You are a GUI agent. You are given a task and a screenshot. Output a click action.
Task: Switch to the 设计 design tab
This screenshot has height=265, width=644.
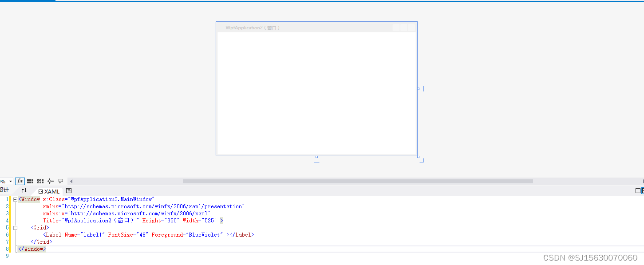[4, 190]
